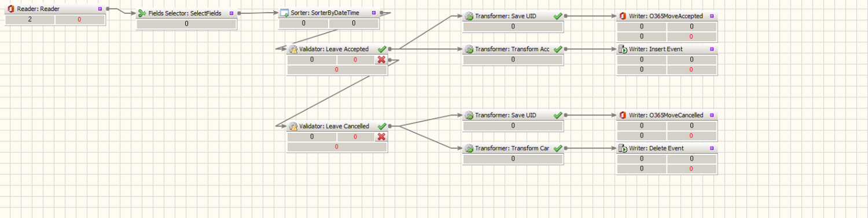
Task: Click the Reader record count showing 2
Action: (x=30, y=20)
